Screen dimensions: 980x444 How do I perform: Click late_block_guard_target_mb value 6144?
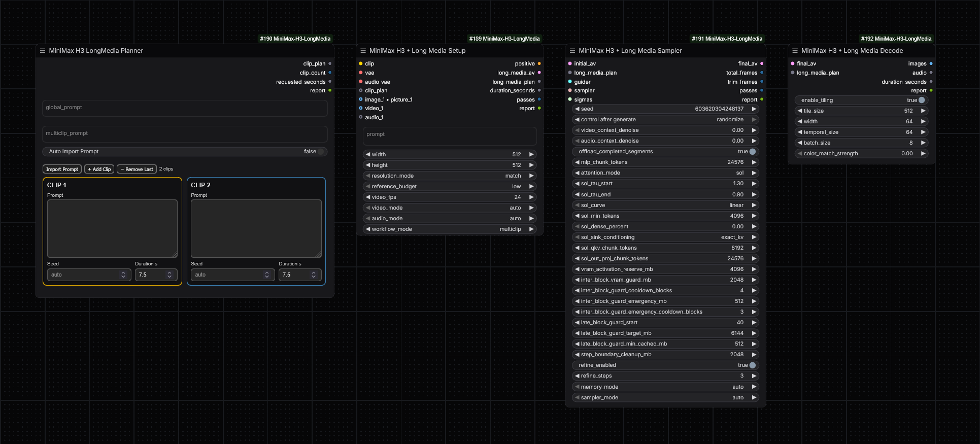pyautogui.click(x=737, y=333)
